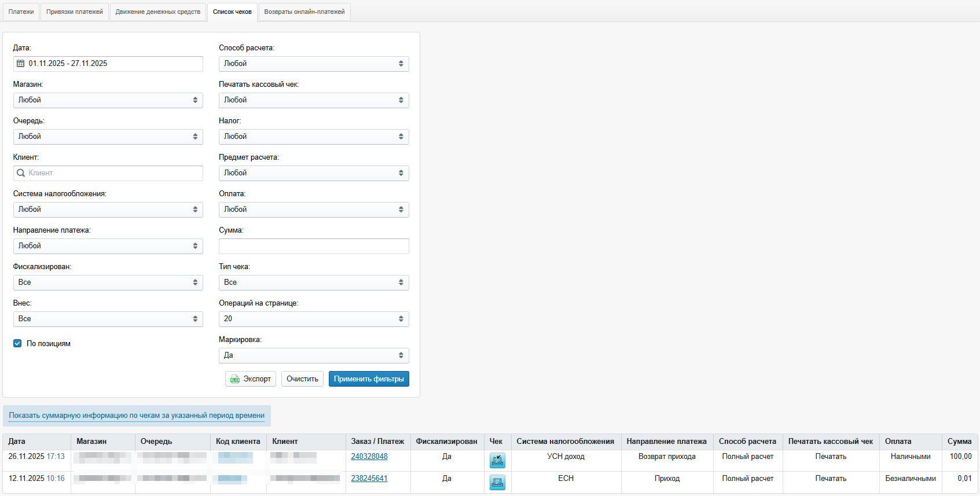Open Операций на странице dropdown
This screenshot has height=496, width=980.
coord(313,319)
